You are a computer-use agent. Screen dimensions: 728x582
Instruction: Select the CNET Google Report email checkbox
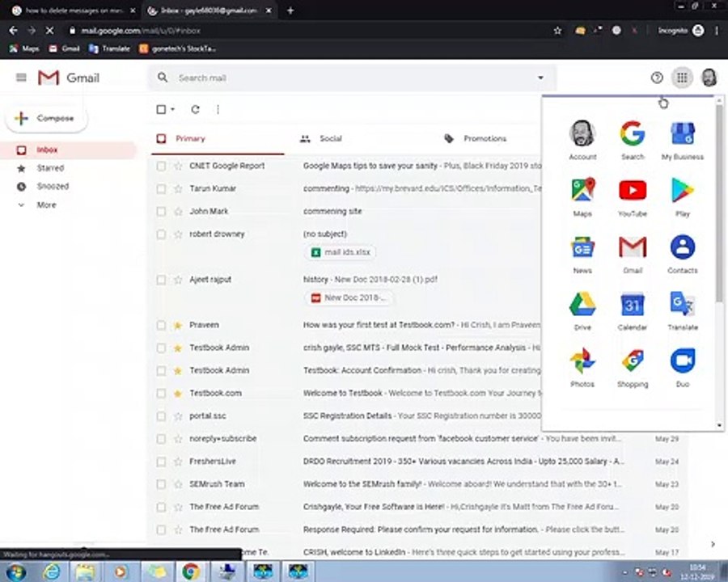[161, 167]
